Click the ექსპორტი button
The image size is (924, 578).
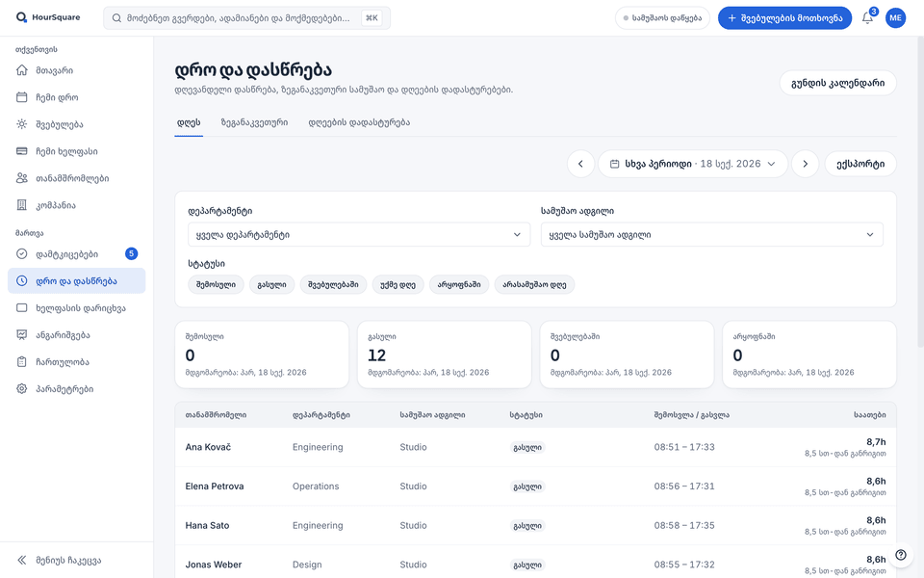[860, 164]
